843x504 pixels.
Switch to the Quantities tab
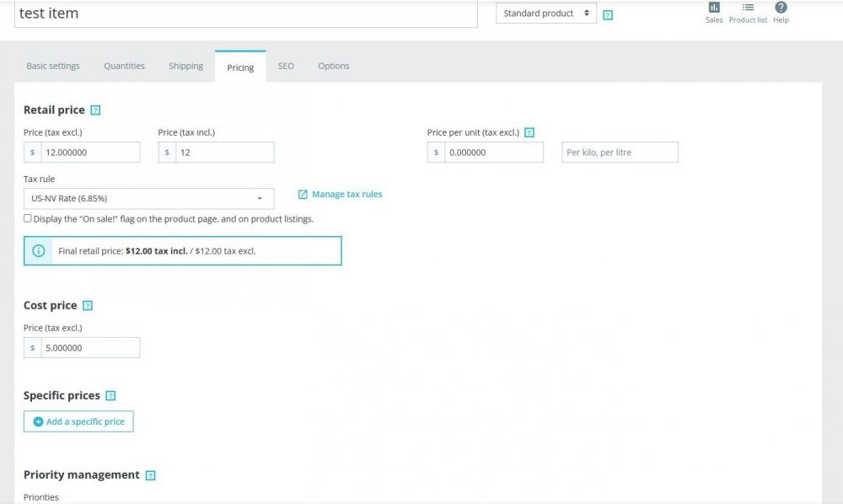click(124, 66)
